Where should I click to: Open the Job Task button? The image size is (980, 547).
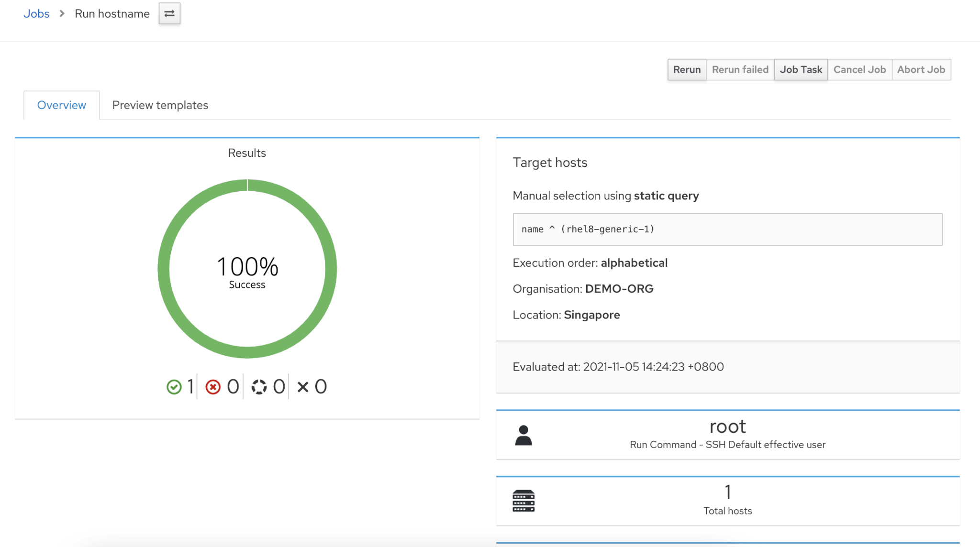pos(801,70)
